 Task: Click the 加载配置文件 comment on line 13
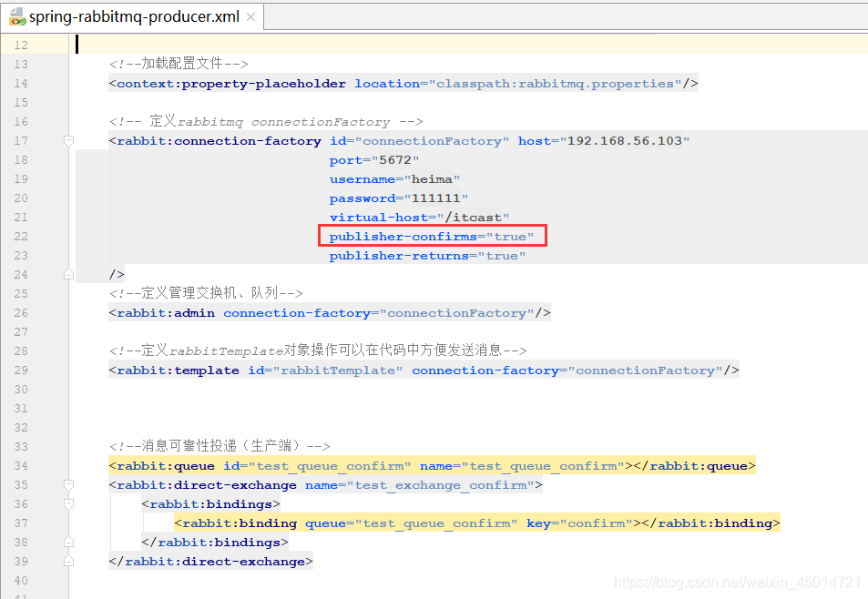[x=179, y=64]
